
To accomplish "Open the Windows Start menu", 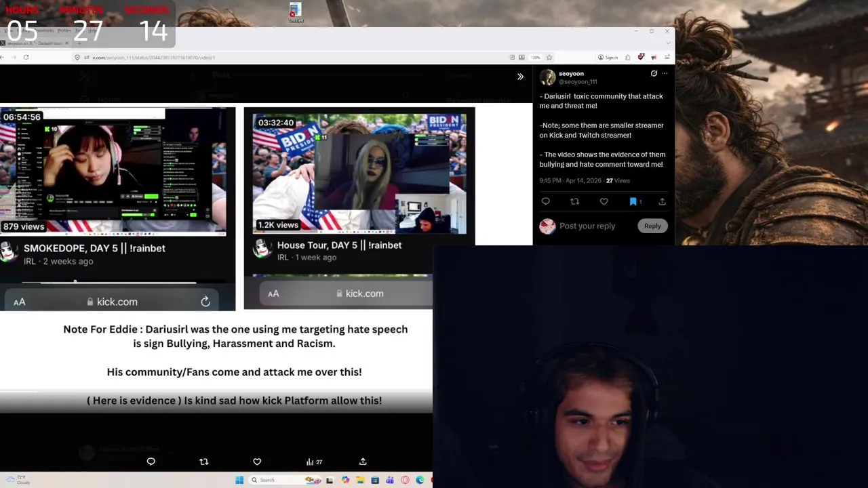I will (239, 480).
